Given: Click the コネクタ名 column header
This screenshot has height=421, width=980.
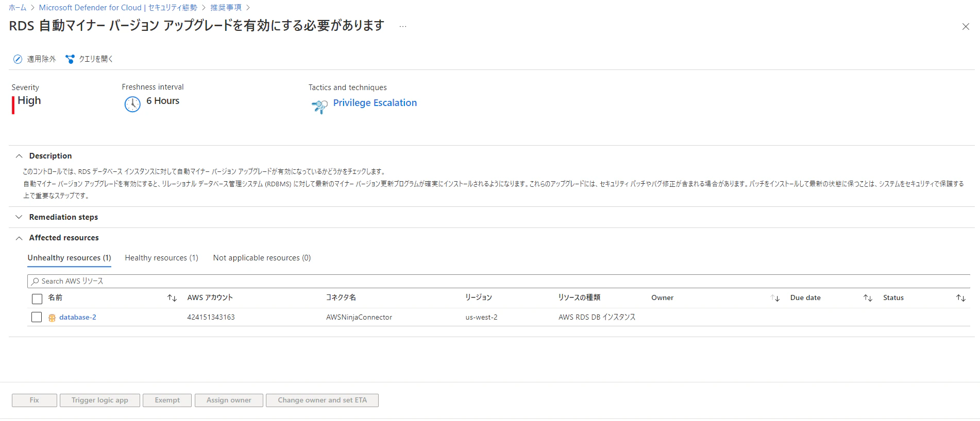Looking at the screenshot, I should [341, 298].
